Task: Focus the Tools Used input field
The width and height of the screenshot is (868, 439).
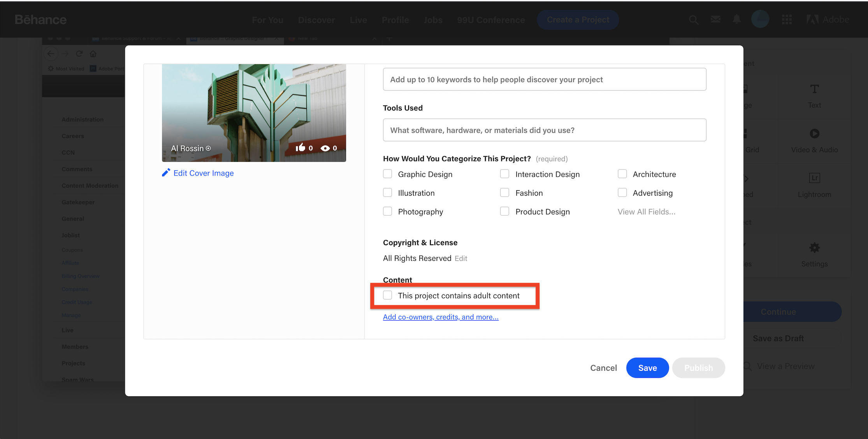Action: [x=545, y=130]
